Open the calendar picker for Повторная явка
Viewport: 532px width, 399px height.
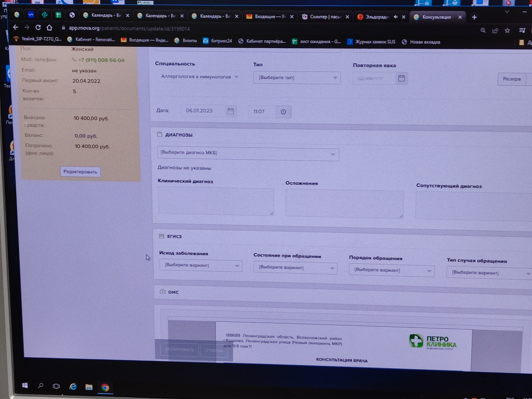401,78
